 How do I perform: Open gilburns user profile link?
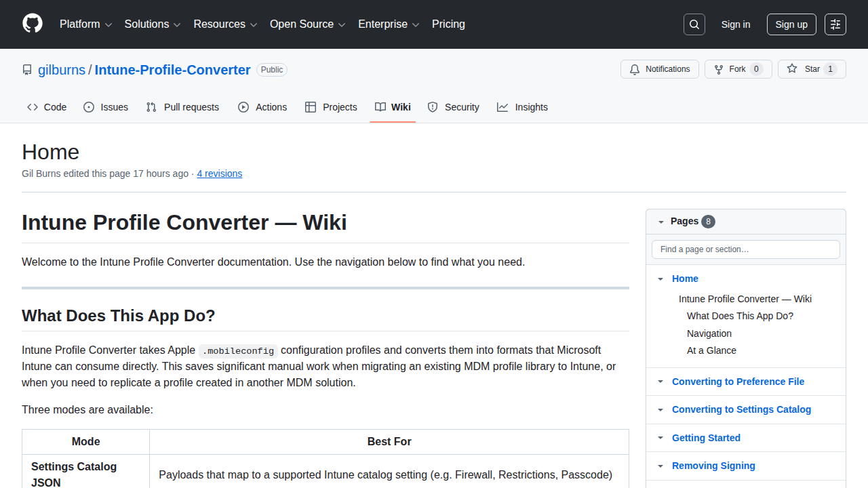(x=62, y=70)
